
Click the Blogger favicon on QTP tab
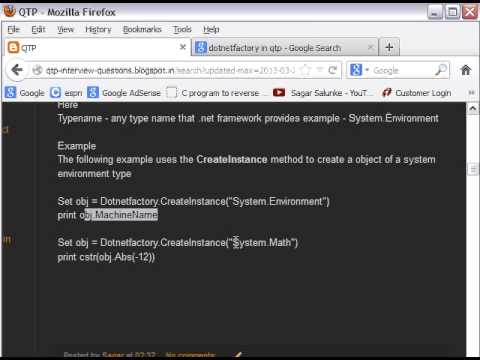point(13,48)
